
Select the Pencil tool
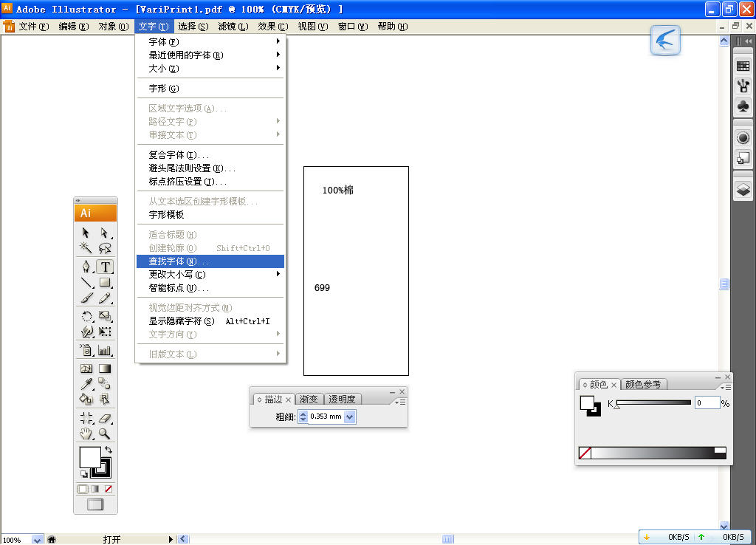[x=105, y=298]
